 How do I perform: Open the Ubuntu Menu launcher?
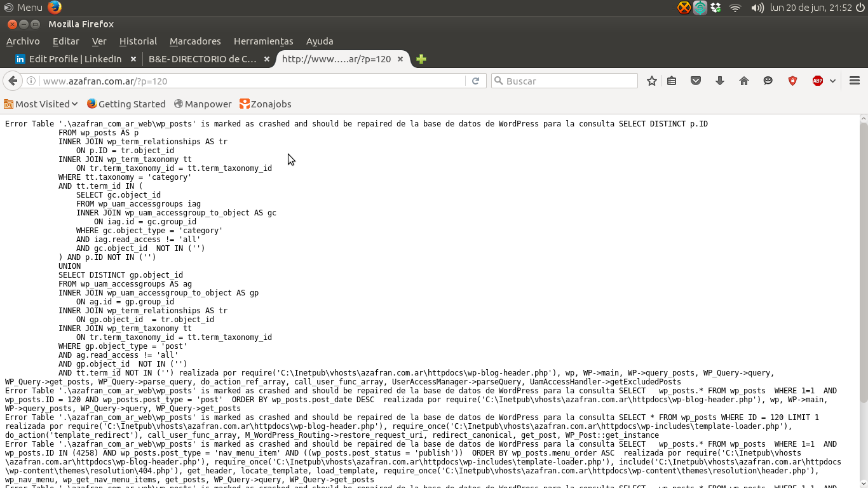point(24,8)
